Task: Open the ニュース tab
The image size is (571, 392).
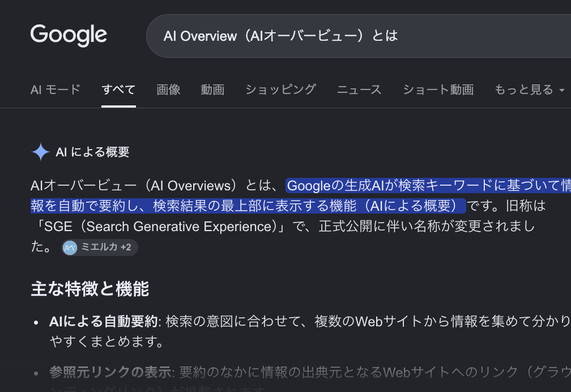Action: (x=359, y=90)
